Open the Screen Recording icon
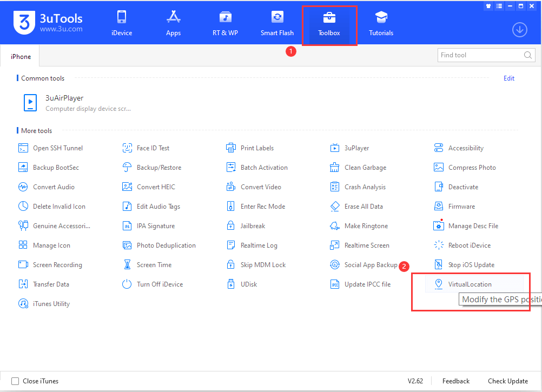542x392 pixels. click(23, 265)
